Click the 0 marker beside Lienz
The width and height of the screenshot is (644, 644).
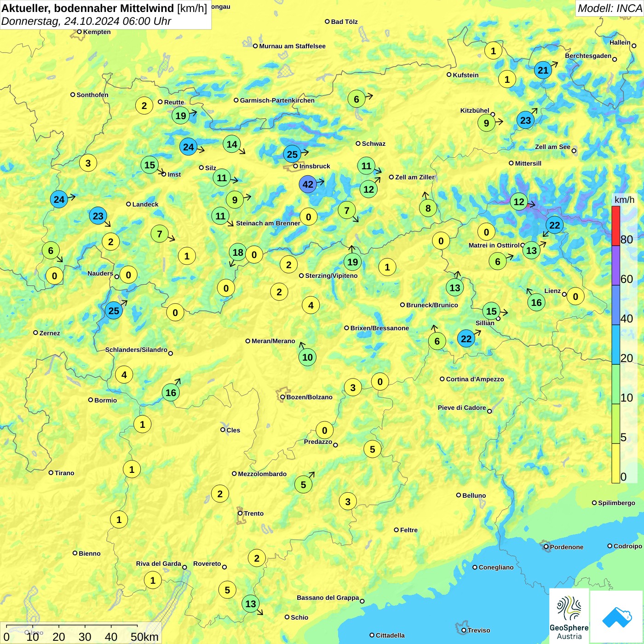point(575,296)
